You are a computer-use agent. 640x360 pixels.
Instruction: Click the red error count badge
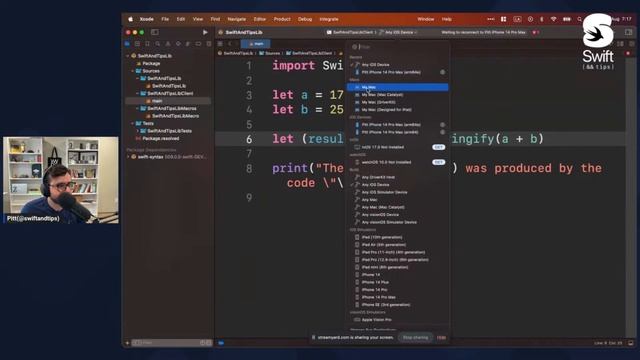point(536,32)
